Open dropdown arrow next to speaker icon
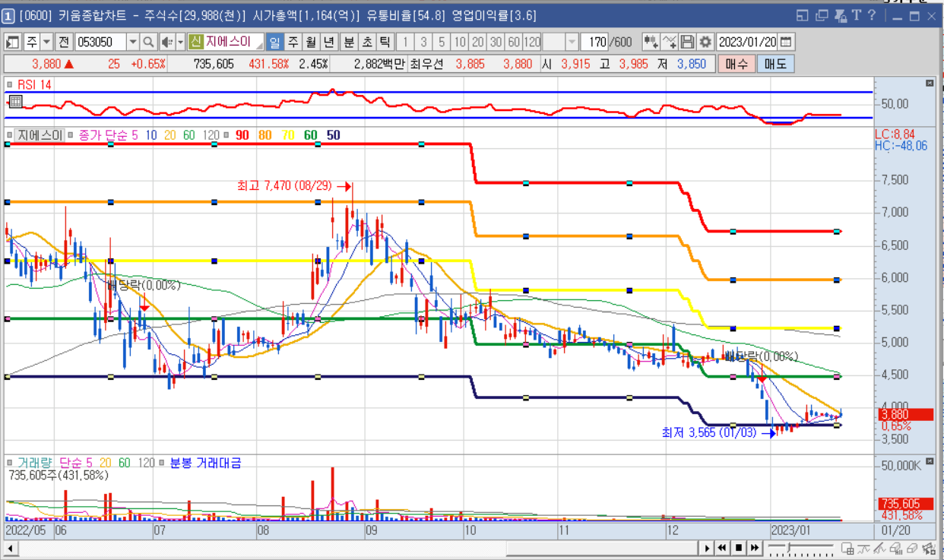Viewport: 944px width, 560px height. (x=179, y=42)
